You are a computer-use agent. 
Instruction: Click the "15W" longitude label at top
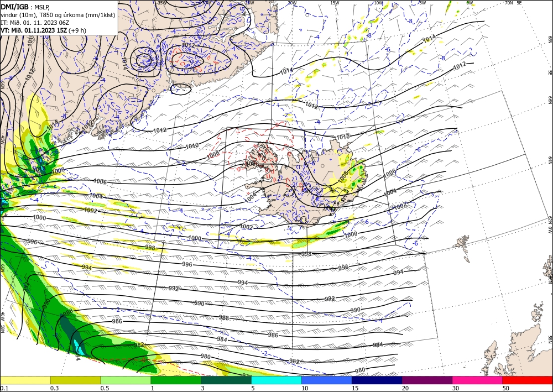click(335, 3)
